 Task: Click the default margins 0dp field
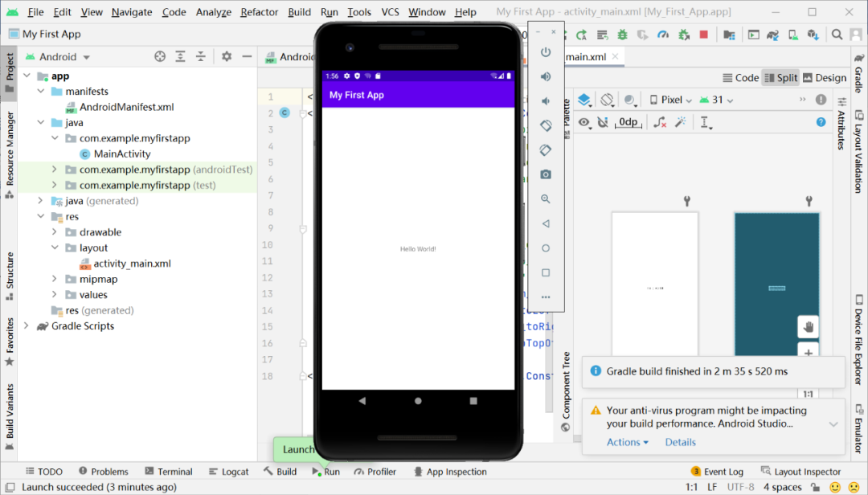click(628, 122)
